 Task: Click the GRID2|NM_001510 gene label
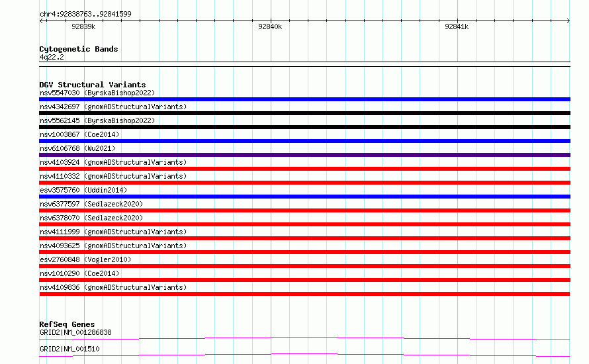tap(69, 349)
